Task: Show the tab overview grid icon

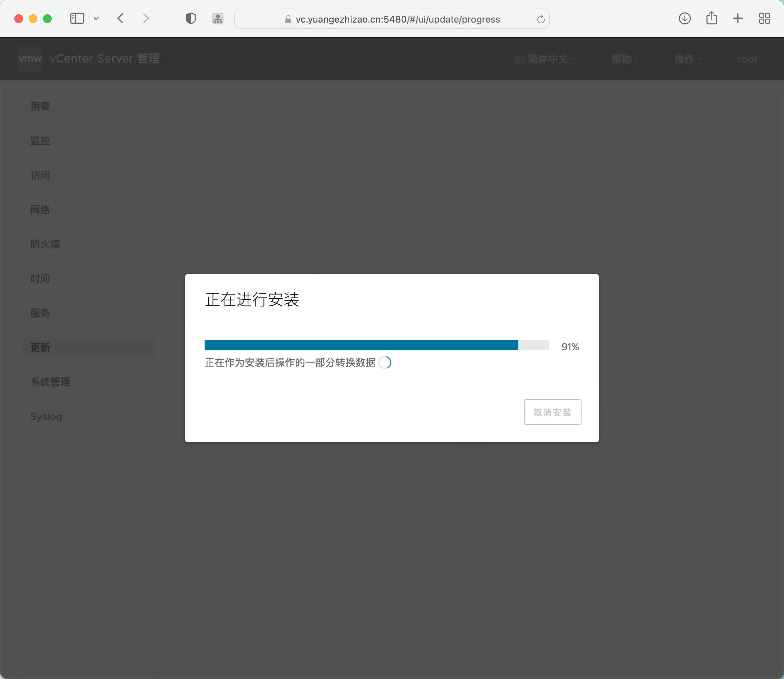Action: pyautogui.click(x=764, y=19)
